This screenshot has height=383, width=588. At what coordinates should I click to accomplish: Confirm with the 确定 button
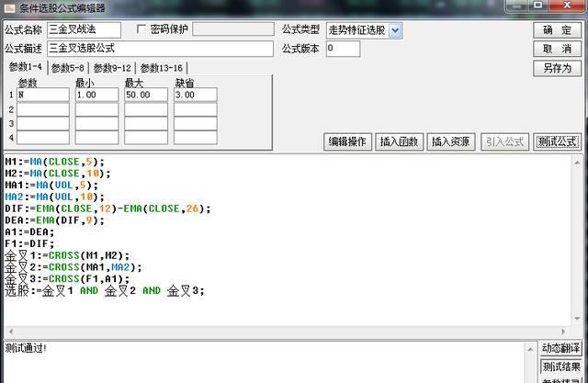click(x=558, y=30)
